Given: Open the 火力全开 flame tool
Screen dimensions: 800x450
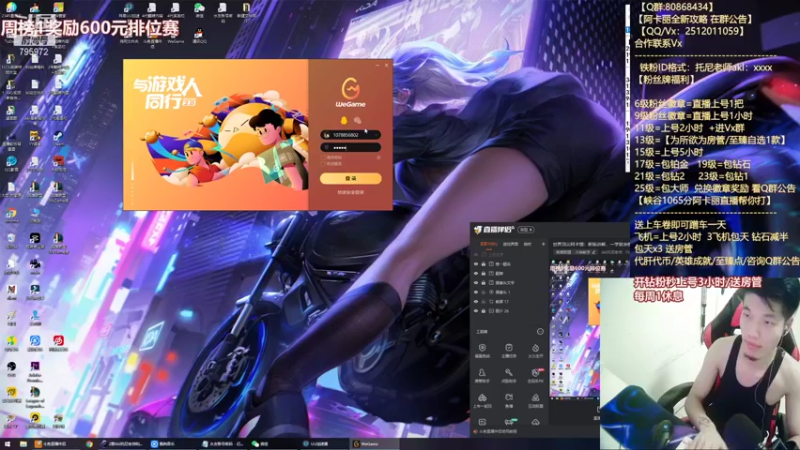Looking at the screenshot, I should click(535, 351).
